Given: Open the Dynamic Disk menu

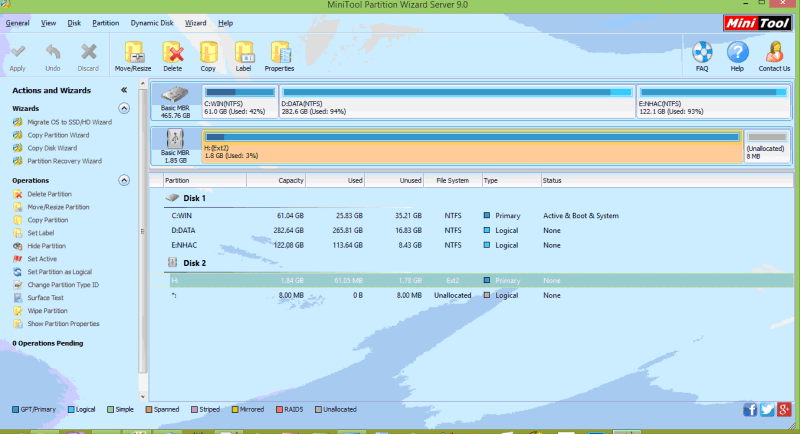Looking at the screenshot, I should pyautogui.click(x=152, y=23).
